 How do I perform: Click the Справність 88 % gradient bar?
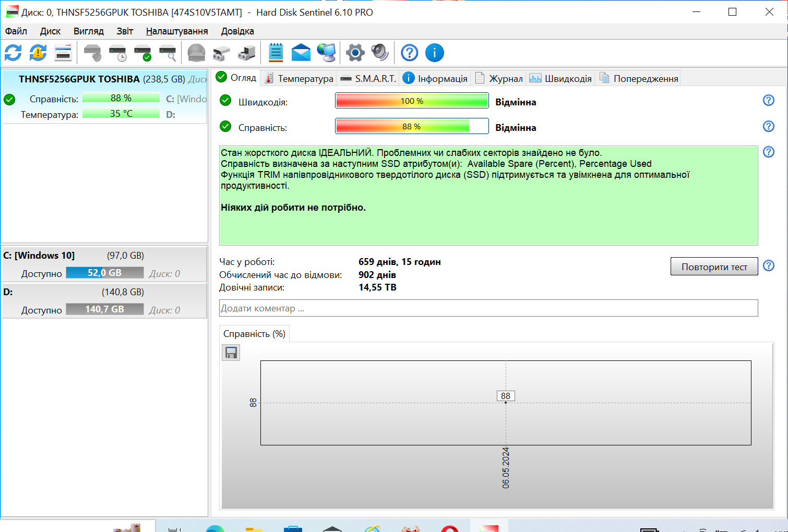[x=411, y=126]
